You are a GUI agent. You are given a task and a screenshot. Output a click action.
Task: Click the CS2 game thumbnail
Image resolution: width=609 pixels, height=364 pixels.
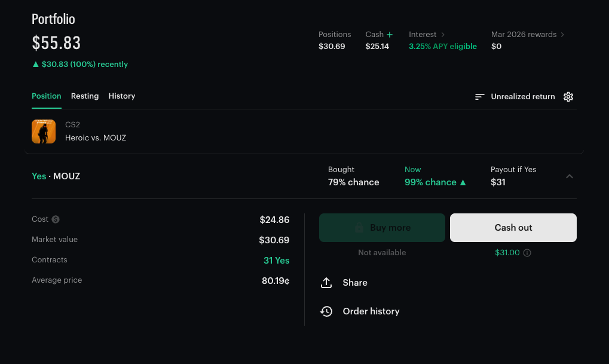44,131
